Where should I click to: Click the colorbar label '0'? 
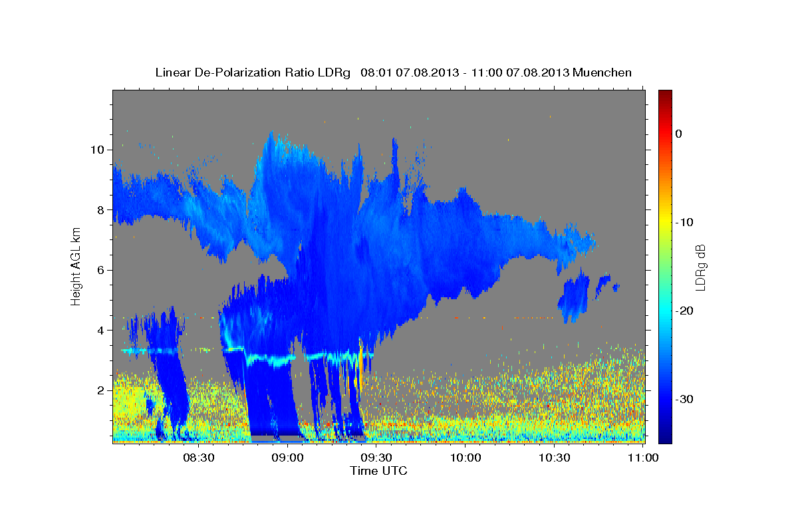(x=679, y=134)
